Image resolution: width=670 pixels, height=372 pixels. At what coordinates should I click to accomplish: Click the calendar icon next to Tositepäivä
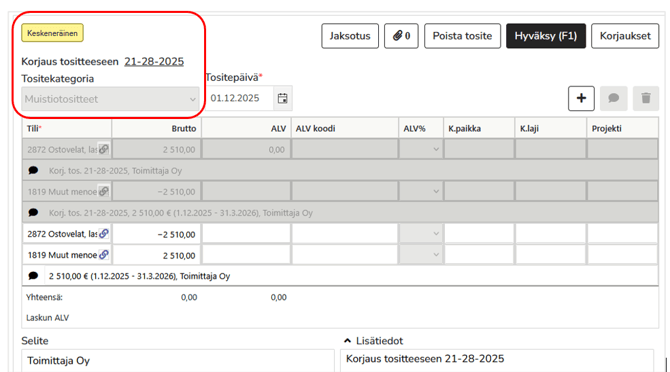coord(282,98)
